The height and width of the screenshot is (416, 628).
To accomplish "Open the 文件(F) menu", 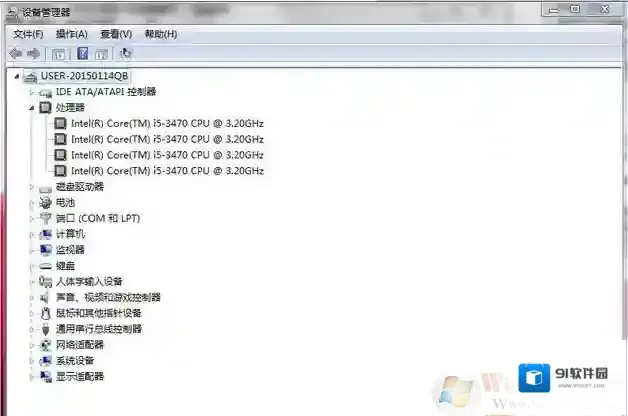I will [28, 34].
